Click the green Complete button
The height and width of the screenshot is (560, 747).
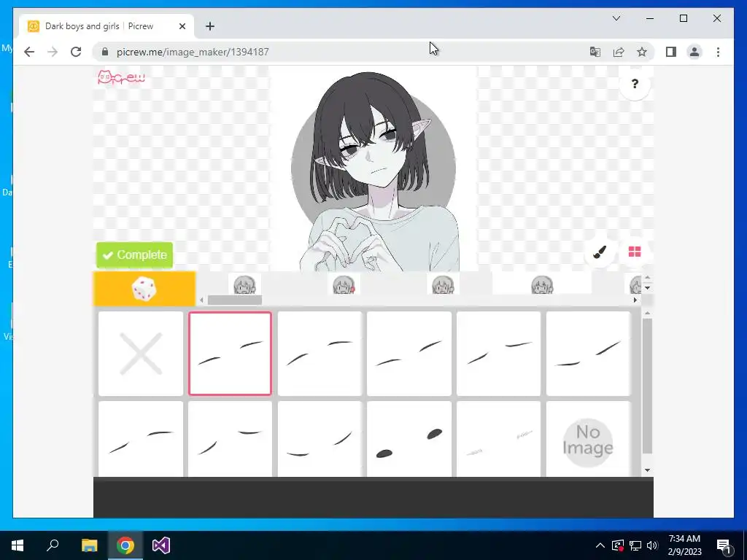(x=135, y=255)
